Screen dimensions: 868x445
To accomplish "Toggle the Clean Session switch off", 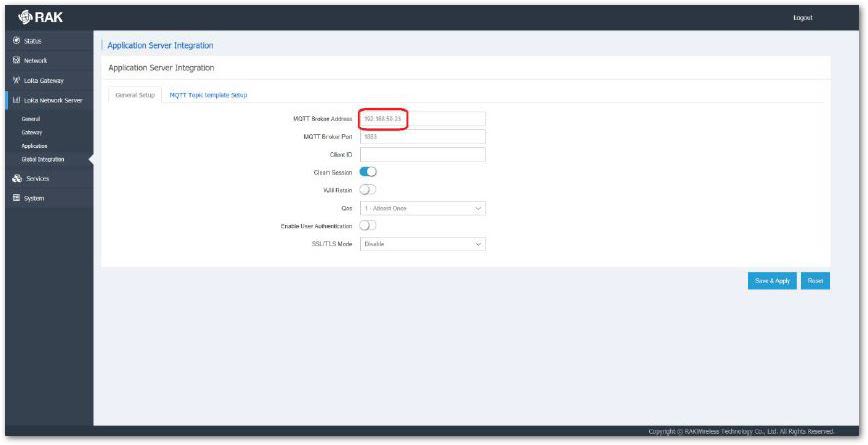I will tap(368, 172).
